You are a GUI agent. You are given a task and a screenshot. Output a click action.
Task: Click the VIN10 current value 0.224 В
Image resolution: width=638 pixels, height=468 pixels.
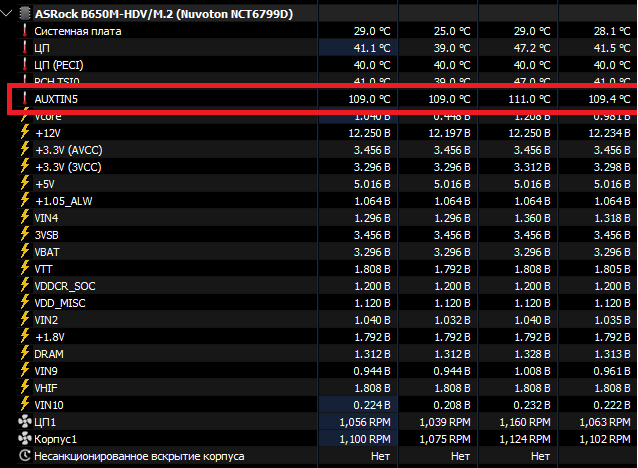(371, 405)
